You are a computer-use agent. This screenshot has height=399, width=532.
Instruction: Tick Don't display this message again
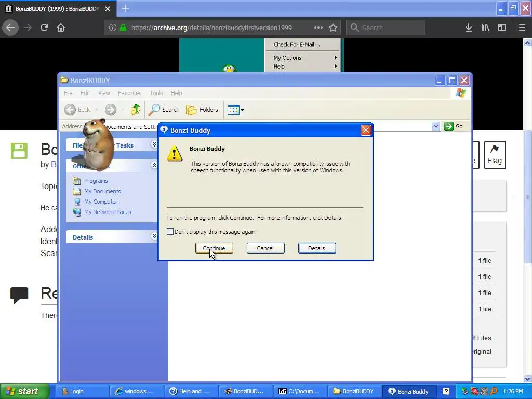[170, 231]
